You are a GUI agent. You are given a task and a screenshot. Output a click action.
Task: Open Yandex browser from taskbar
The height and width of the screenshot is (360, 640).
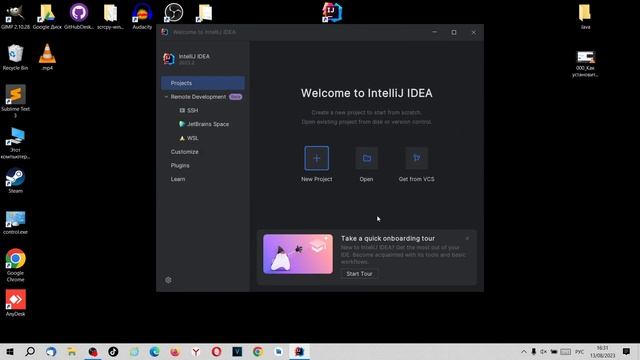click(x=196, y=351)
